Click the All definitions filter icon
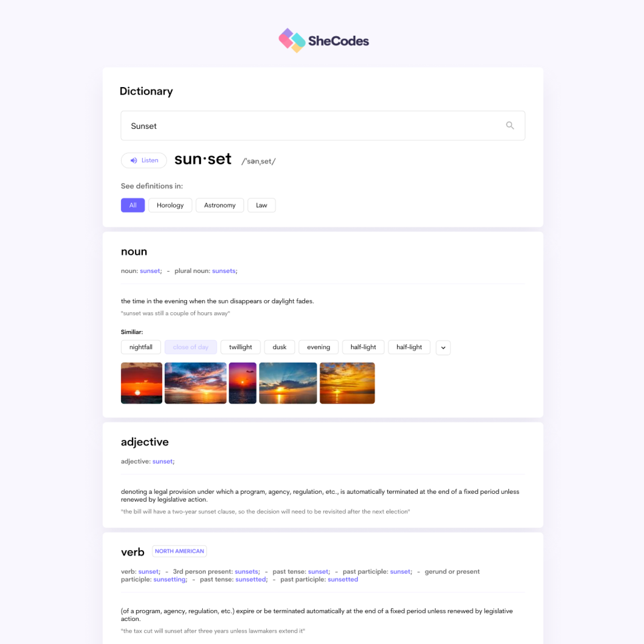The image size is (644, 644). 132,205
